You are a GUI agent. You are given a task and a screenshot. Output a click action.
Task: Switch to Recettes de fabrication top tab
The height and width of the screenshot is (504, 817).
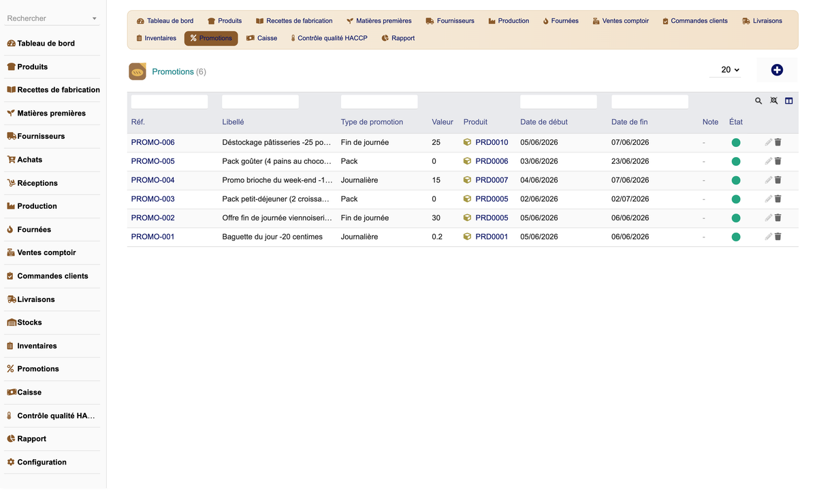point(294,21)
